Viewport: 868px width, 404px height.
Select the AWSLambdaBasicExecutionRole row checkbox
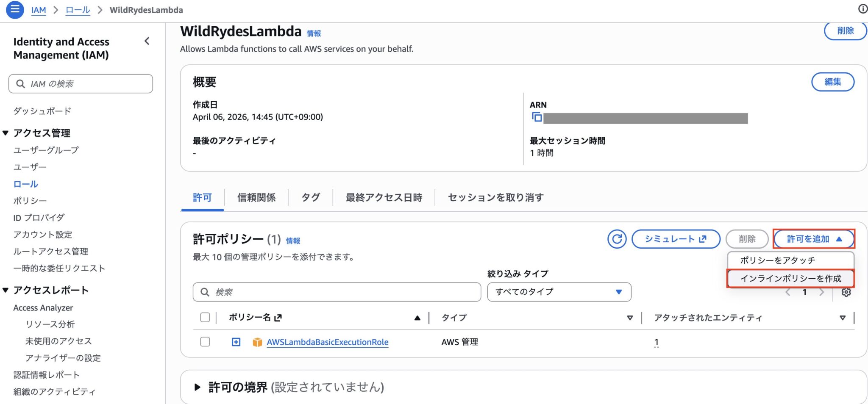(205, 342)
